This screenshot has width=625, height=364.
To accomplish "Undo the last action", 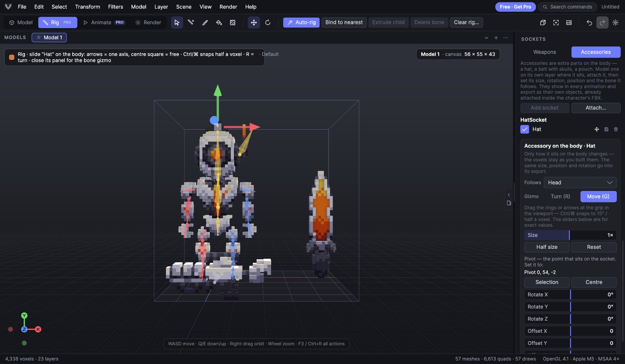I will [589, 23].
